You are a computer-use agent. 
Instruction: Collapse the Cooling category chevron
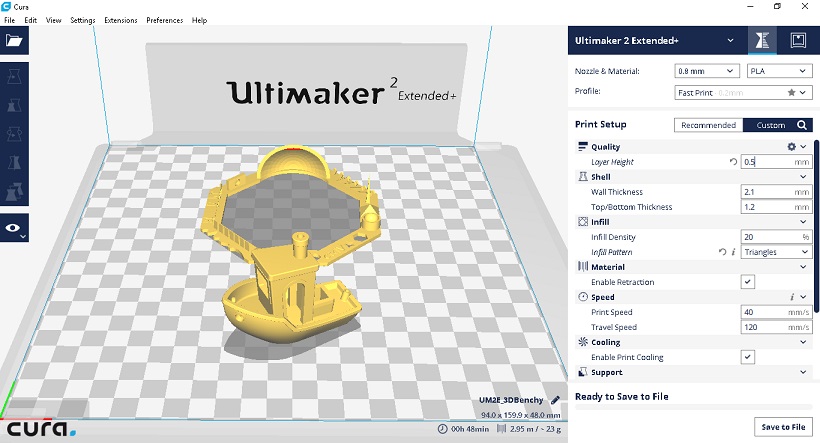(x=803, y=342)
